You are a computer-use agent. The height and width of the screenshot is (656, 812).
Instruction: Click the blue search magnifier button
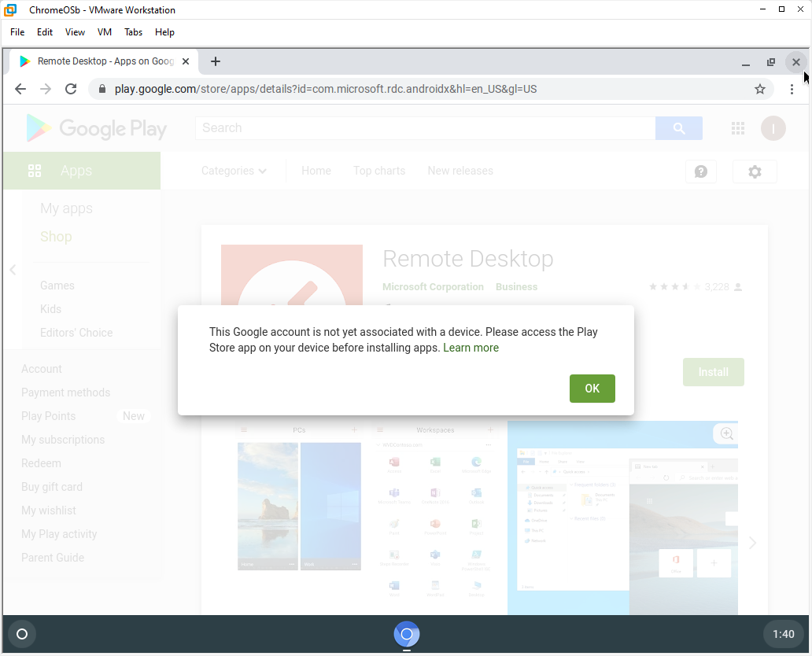679,128
